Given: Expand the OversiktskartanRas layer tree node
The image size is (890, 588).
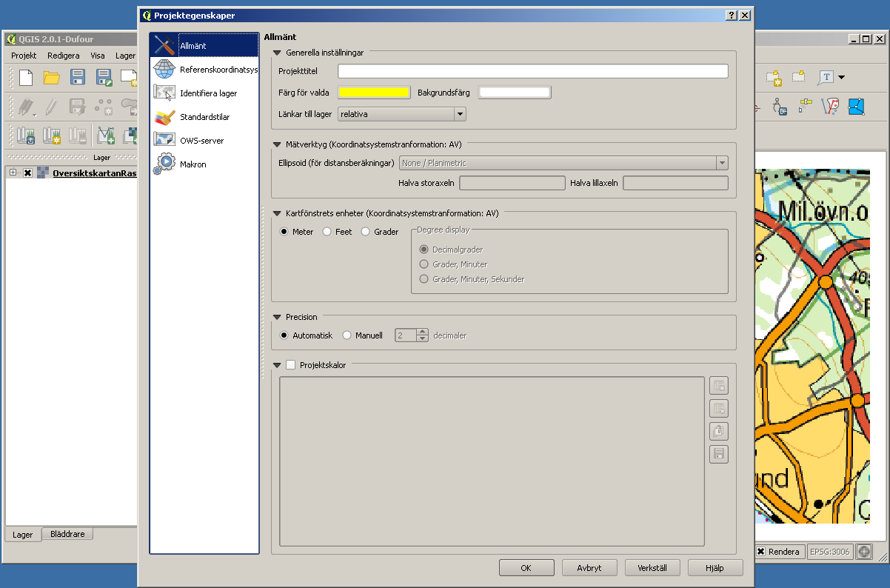Looking at the screenshot, I should [x=13, y=173].
